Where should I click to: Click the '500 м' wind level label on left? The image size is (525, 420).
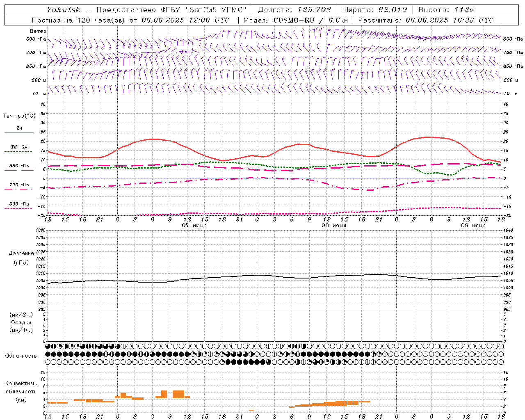tap(39, 80)
